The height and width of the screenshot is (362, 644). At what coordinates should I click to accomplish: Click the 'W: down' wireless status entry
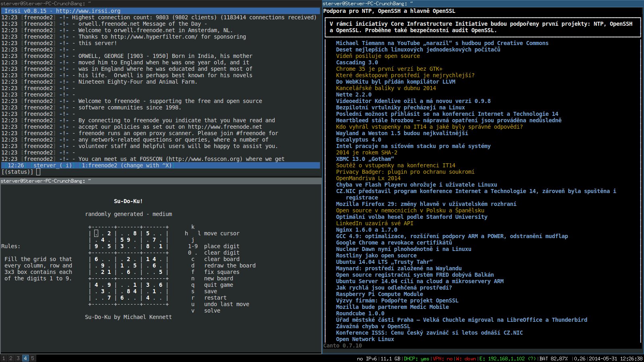point(466,358)
